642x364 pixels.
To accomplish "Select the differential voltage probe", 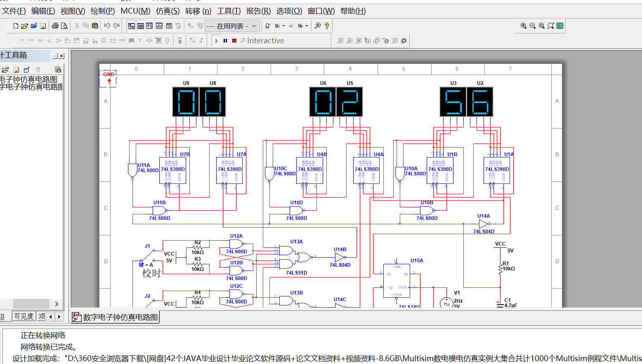I will click(368, 40).
